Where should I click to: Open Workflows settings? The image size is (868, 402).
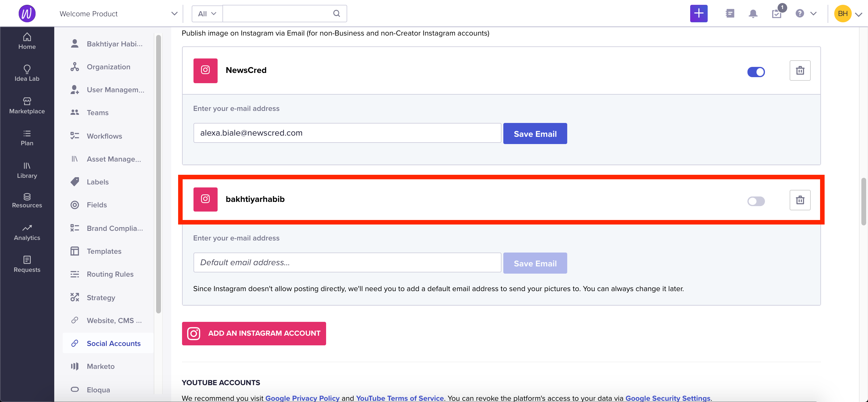(x=108, y=136)
